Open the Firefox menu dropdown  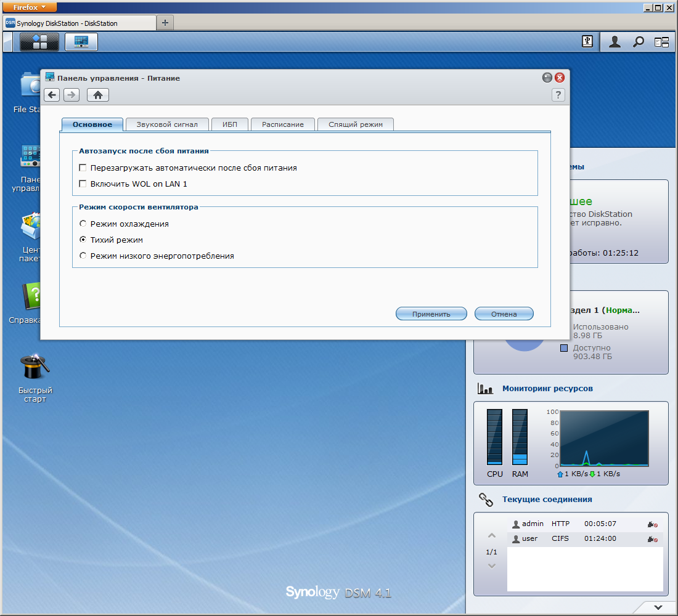[30, 7]
